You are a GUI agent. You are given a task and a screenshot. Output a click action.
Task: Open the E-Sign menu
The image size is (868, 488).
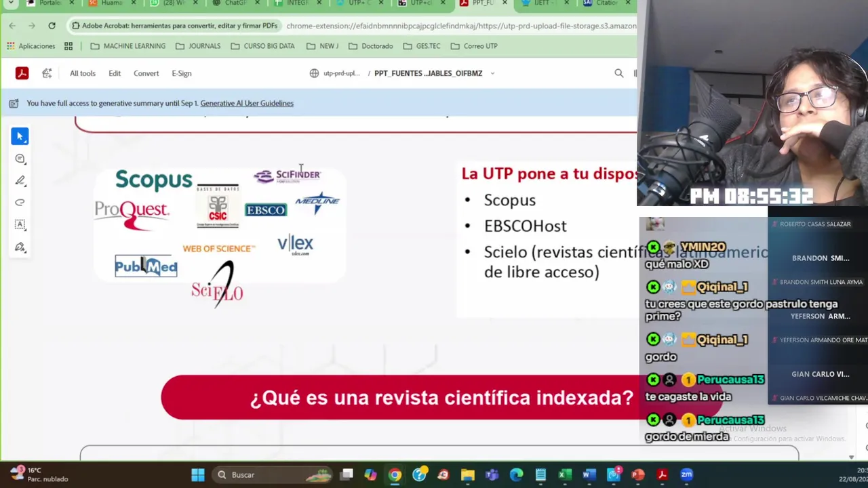point(182,73)
